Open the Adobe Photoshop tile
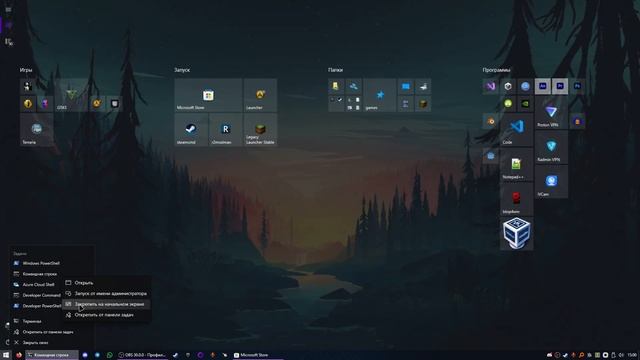640x360 pixels. pyautogui.click(x=577, y=87)
